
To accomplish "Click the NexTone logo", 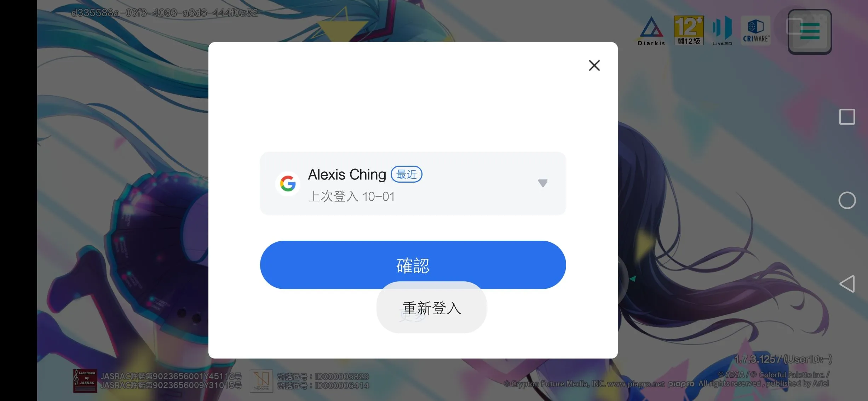I will 261,380.
